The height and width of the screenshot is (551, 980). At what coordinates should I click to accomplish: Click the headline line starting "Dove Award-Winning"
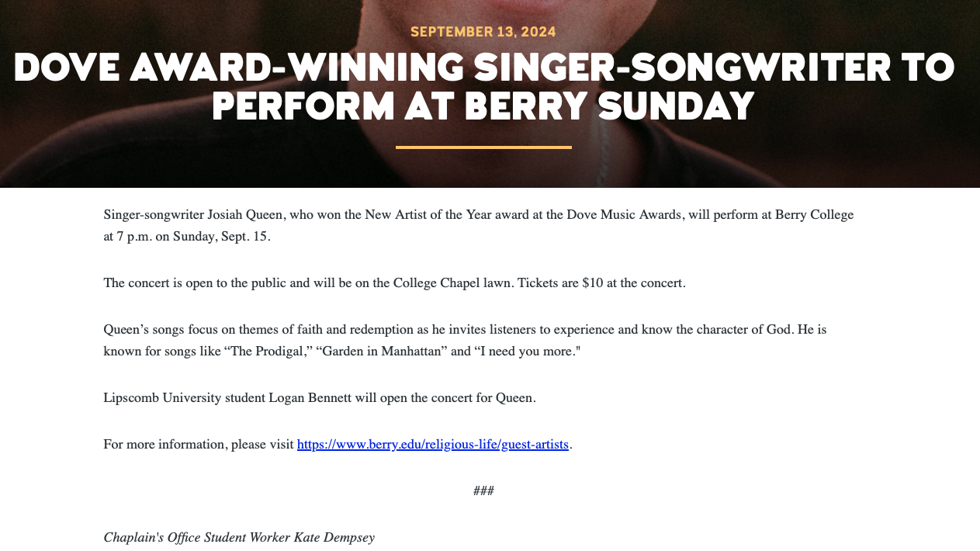(483, 68)
